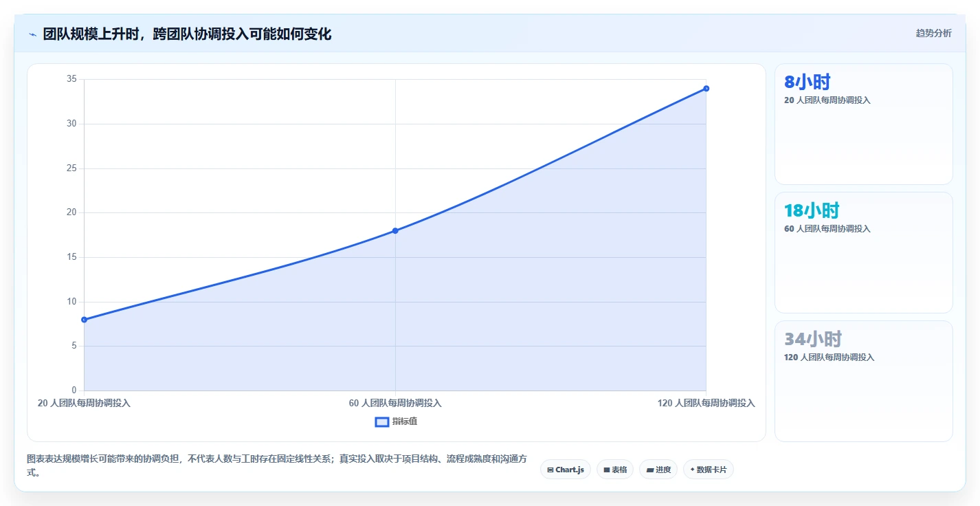The height and width of the screenshot is (506, 980).
Task: Click the title 团队规模上升时，跨团队协调投入可能如何变化
Action: coord(187,34)
